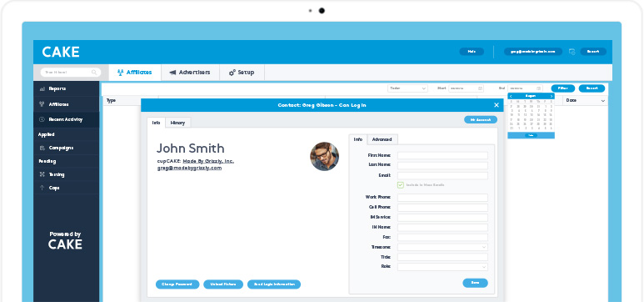Select the Info tab beside Advanced
The height and width of the screenshot is (302, 644).
358,139
